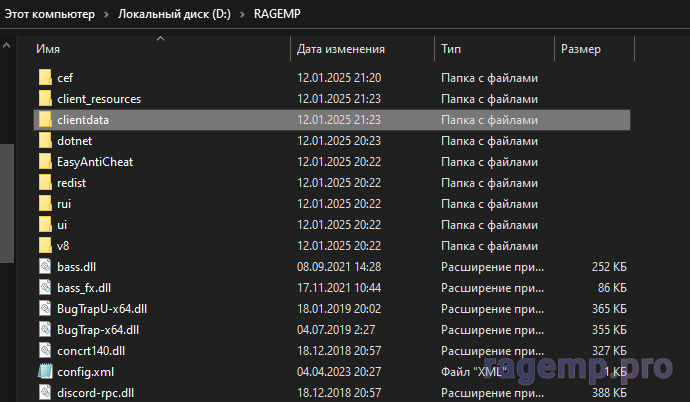
Task: Click the bass.dll file icon
Action: tap(45, 267)
